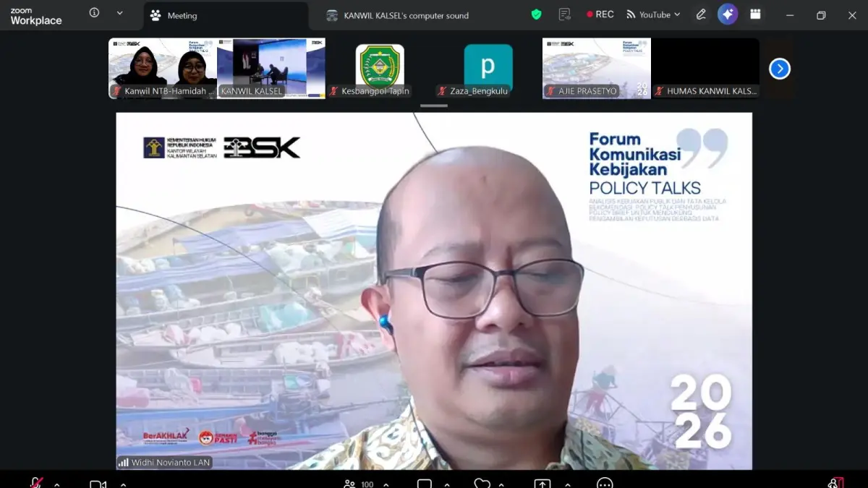The width and height of the screenshot is (868, 488).
Task: Click muted mic icon on Zaza_Bengkulu
Action: (442, 91)
